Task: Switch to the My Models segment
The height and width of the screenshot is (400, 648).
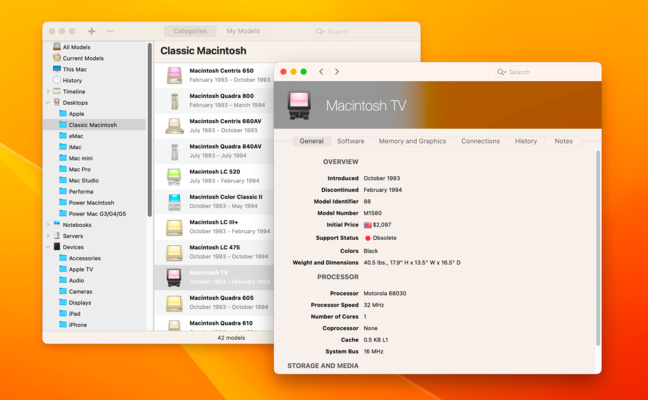Action: click(x=243, y=31)
